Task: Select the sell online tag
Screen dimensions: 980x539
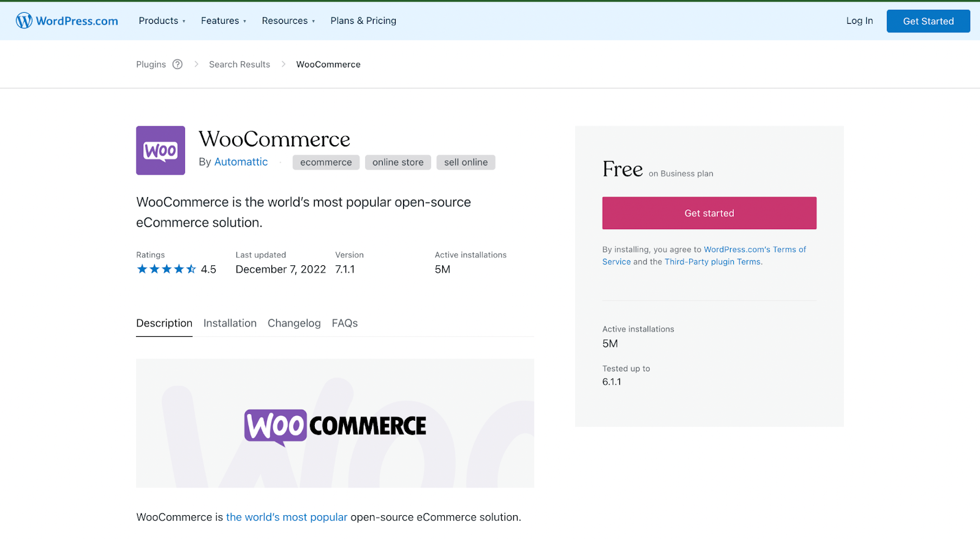Action: (466, 162)
